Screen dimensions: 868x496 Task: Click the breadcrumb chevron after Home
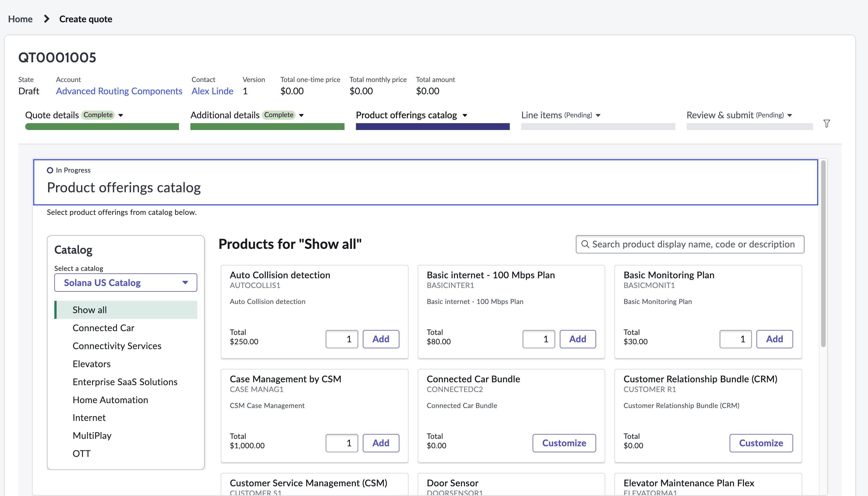point(47,19)
